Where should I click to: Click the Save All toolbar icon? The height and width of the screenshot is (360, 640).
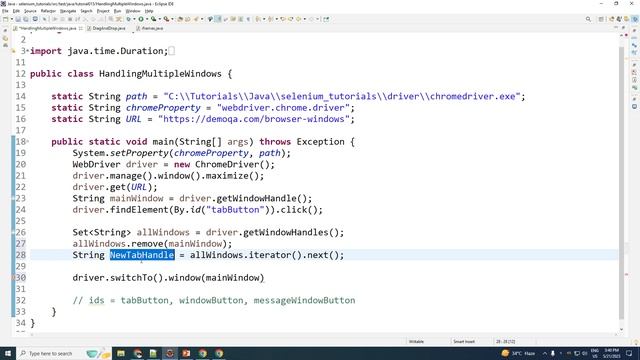pos(26,19)
